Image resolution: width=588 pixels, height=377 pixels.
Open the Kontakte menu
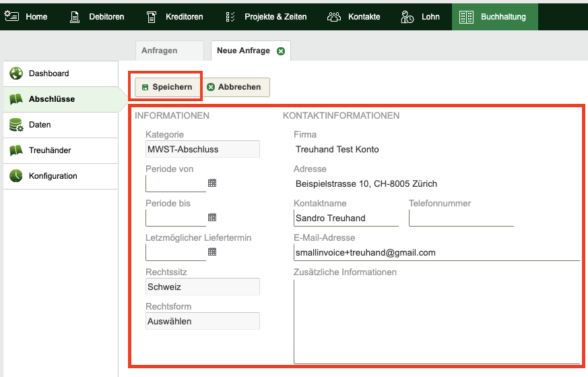tap(364, 16)
